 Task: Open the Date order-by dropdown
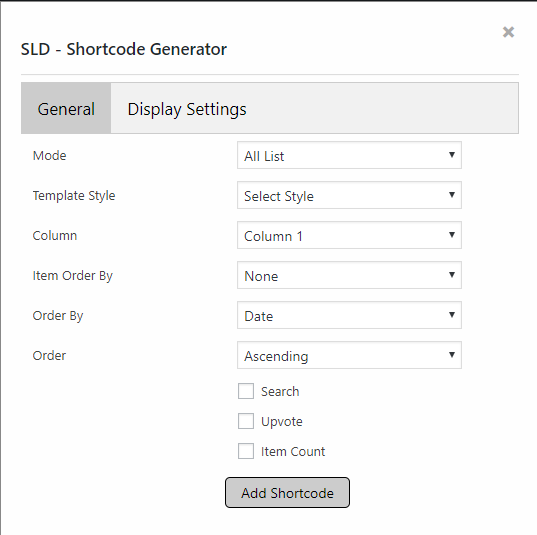point(349,315)
